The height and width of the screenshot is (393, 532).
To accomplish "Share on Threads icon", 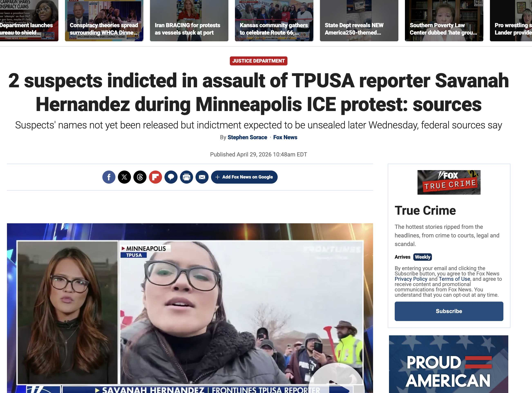I will 140,177.
